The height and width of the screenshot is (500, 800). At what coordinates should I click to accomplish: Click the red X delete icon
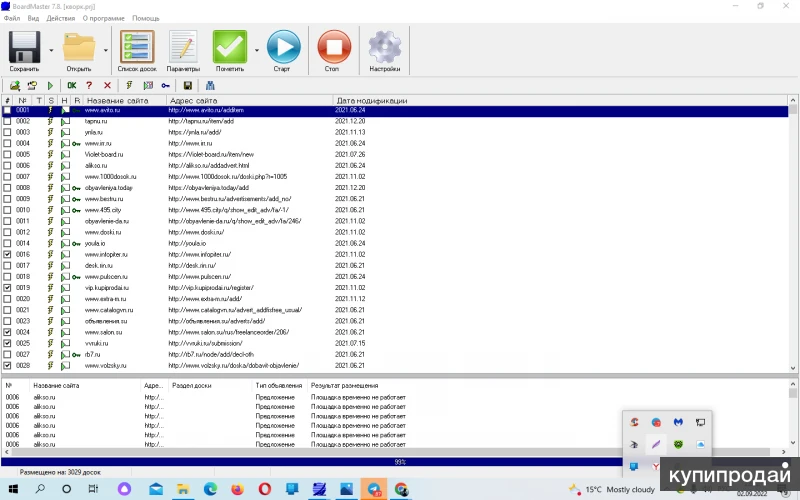click(107, 86)
